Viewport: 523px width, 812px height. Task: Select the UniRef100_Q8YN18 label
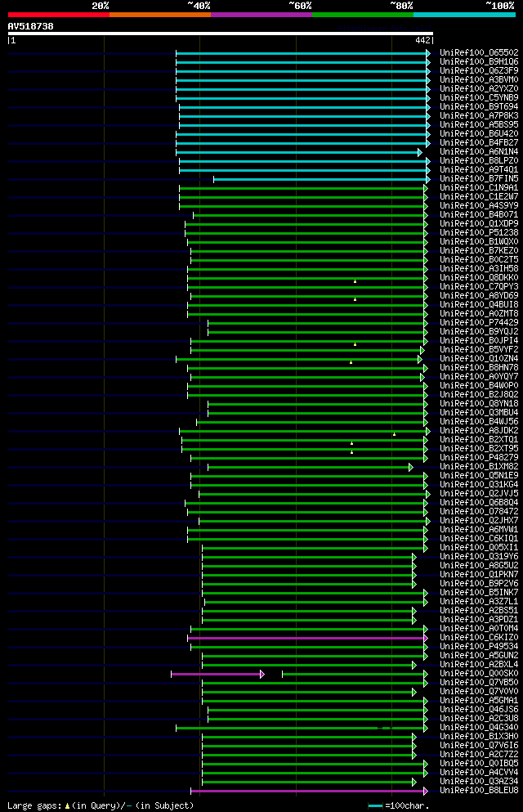point(479,404)
